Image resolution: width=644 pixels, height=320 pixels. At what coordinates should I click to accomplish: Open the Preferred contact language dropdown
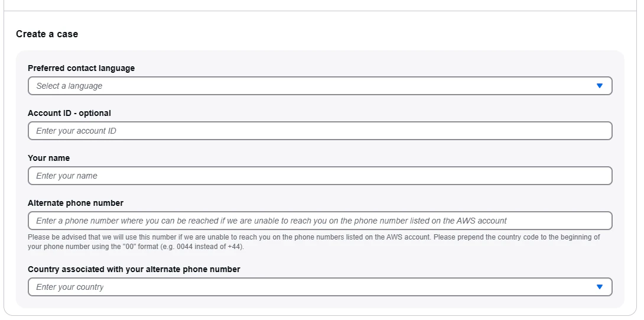320,86
